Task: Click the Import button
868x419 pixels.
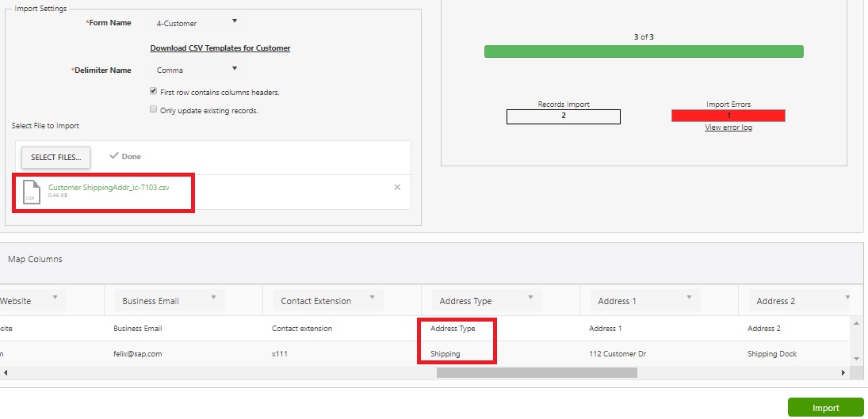Action: pos(825,408)
